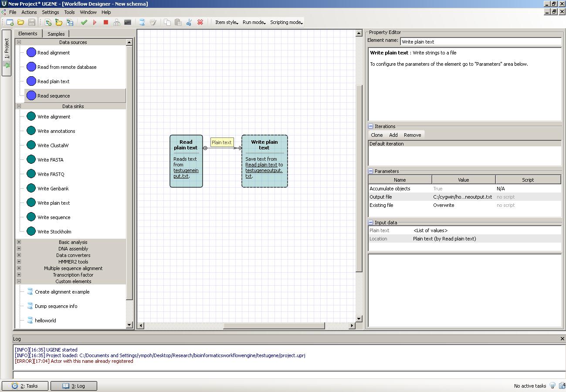Click the scissors cut icon

189,22
